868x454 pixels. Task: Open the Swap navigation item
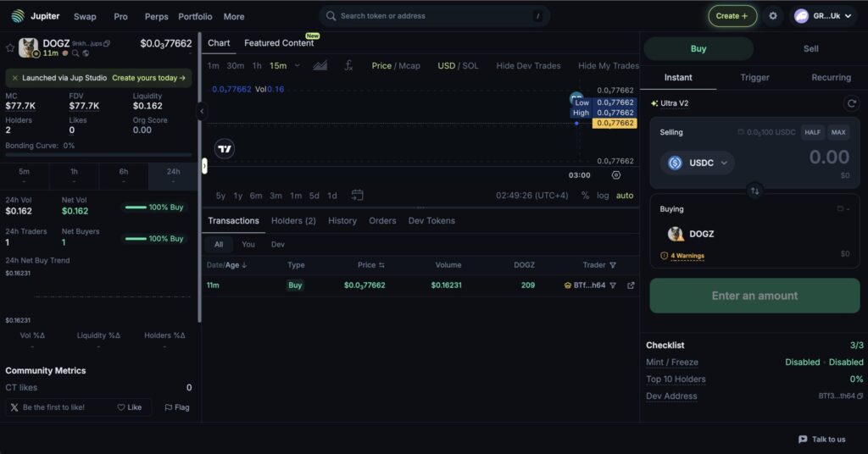click(x=85, y=17)
